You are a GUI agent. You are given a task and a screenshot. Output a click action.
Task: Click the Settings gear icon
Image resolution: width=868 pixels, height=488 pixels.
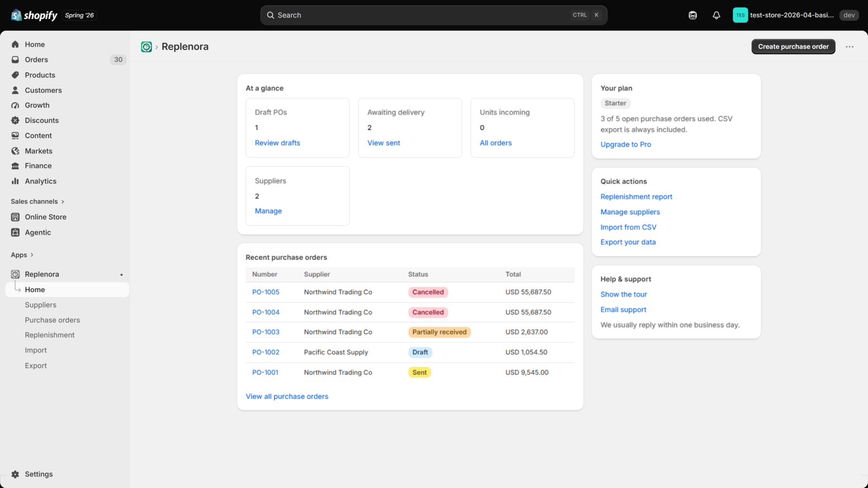point(15,474)
